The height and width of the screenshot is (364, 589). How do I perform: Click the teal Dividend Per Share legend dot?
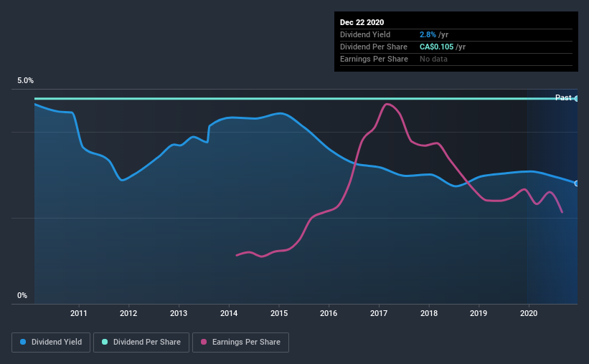point(105,342)
